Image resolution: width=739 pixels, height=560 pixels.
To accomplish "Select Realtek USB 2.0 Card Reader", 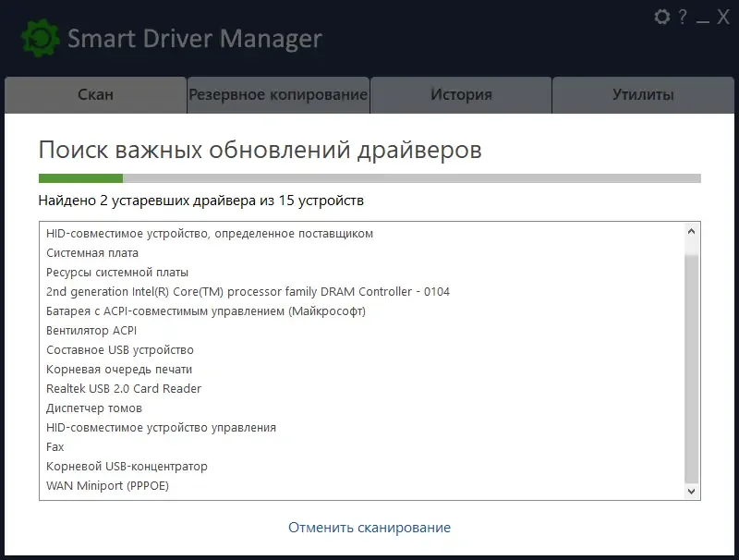I will (123, 388).
